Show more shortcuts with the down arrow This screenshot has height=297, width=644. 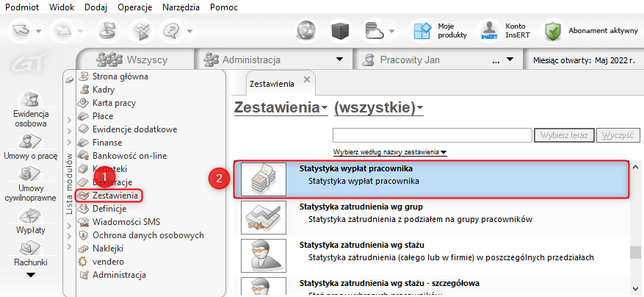[x=32, y=275]
